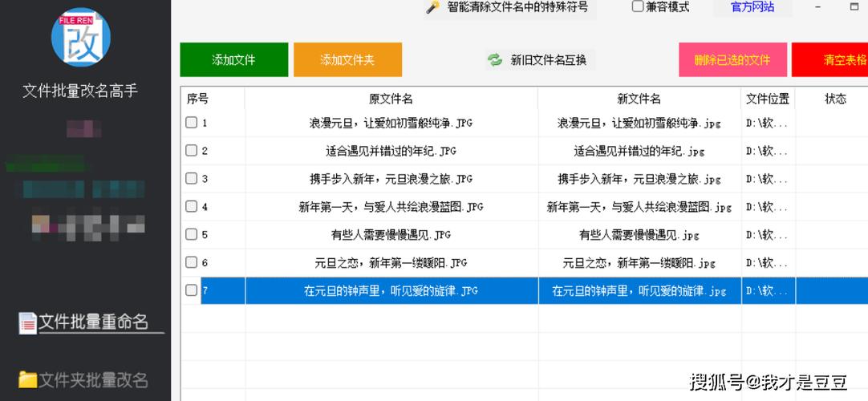This screenshot has height=401, width=868.
Task: Click the folder icon beside 文件夹批量改名
Action: tap(27, 379)
